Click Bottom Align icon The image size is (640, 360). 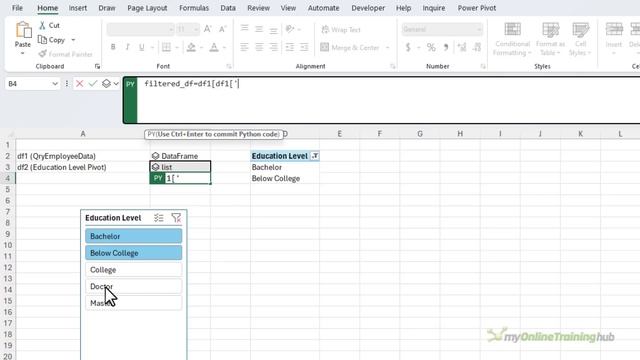(273, 29)
